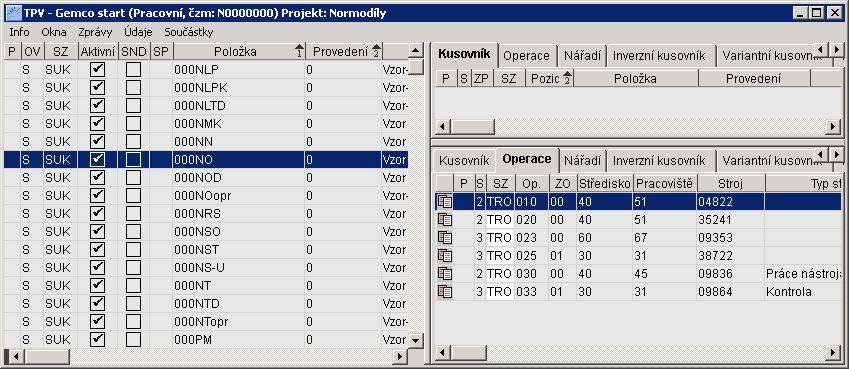Select item 000NTD in the list
Viewport: 849px width, 369px height.
pyautogui.click(x=206, y=303)
